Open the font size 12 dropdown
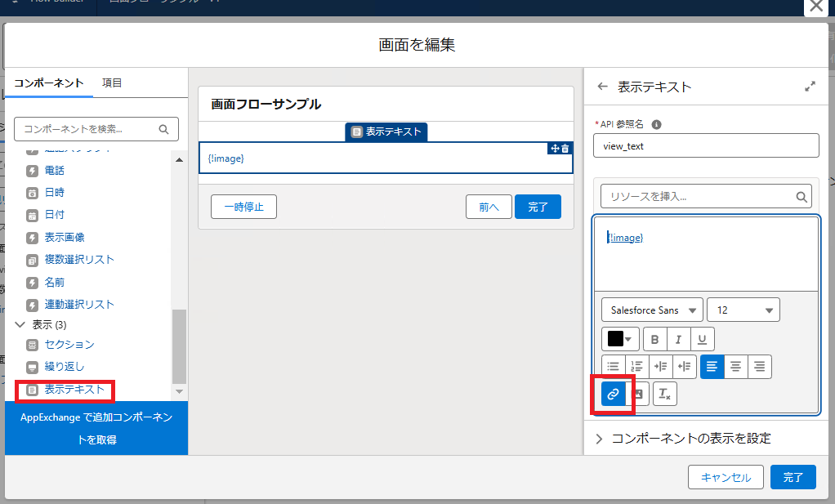Image resolution: width=835 pixels, height=504 pixels. [743, 310]
